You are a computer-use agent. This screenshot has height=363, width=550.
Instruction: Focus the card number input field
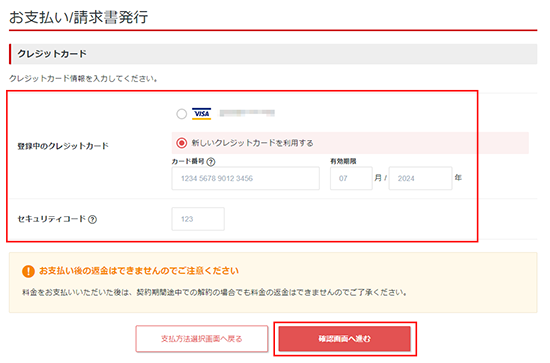[x=246, y=179]
